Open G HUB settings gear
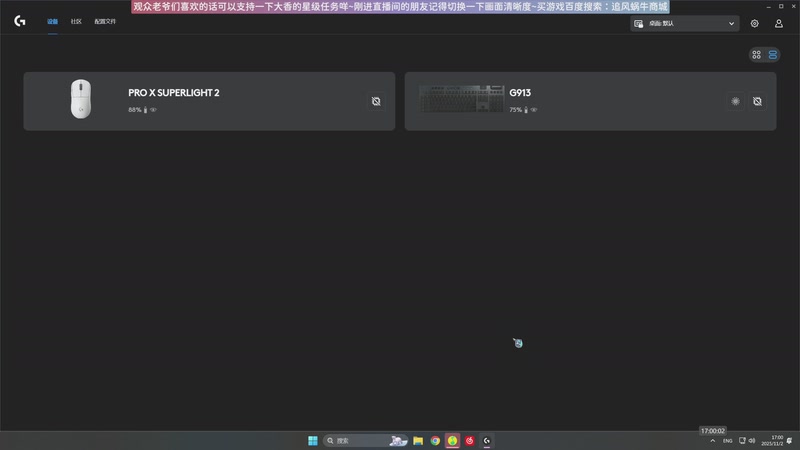This screenshot has height=450, width=800. [755, 23]
